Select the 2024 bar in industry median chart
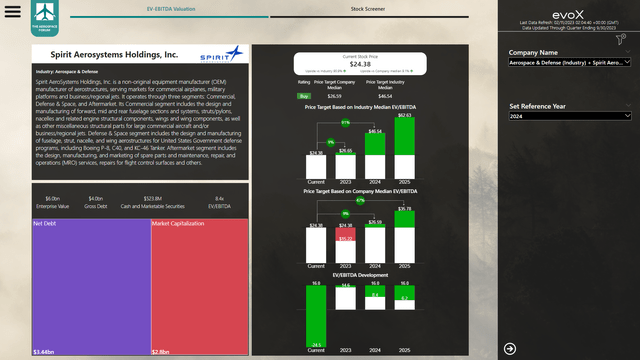The width and height of the screenshot is (640, 360). (x=375, y=156)
